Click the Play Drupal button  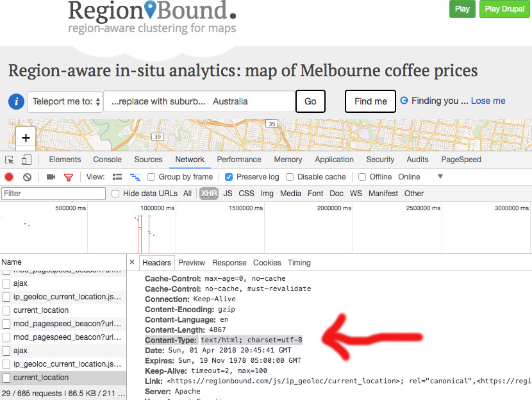[x=504, y=9]
